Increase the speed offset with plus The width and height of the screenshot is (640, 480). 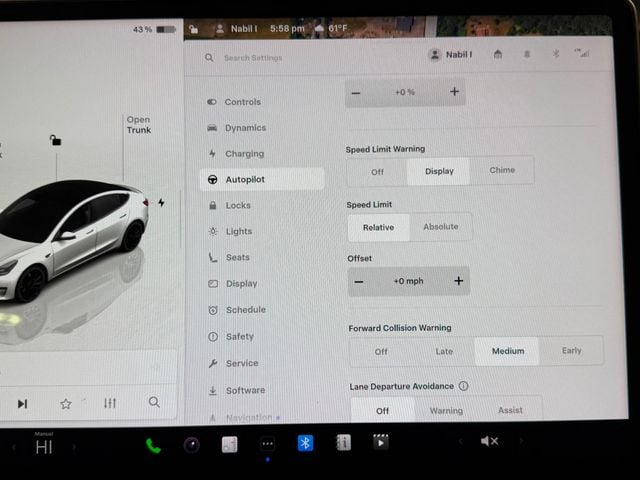pos(459,281)
